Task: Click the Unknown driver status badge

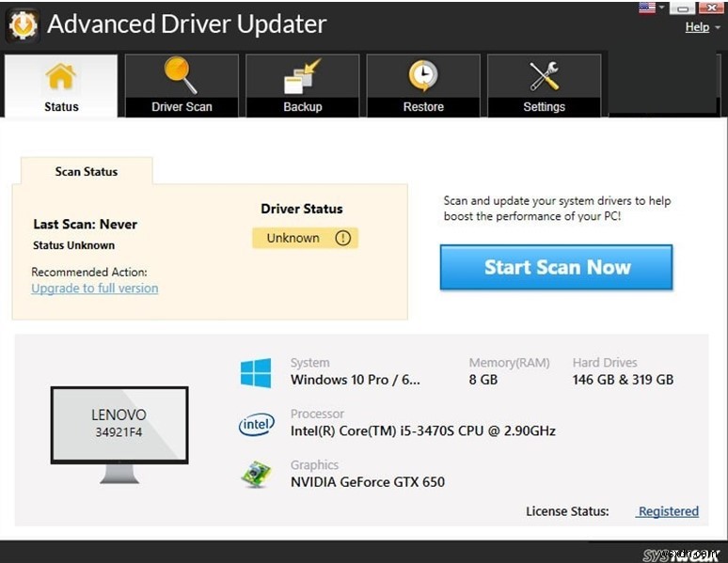Action: (x=293, y=239)
